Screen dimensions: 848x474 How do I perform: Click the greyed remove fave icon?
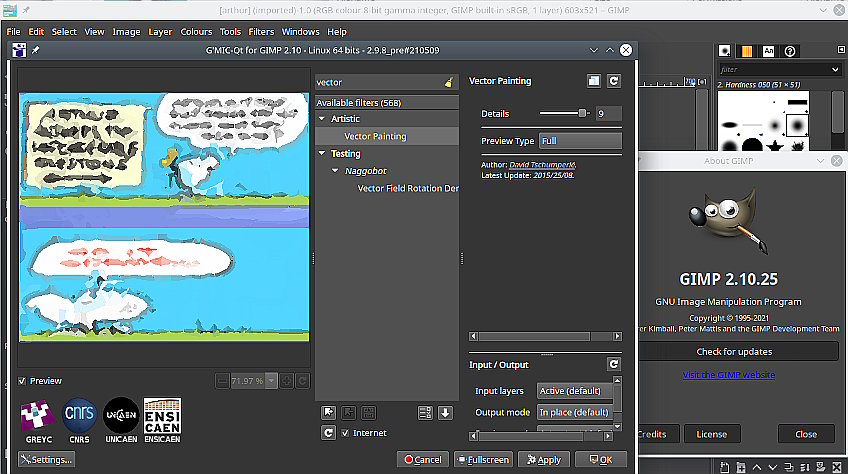coord(349,413)
